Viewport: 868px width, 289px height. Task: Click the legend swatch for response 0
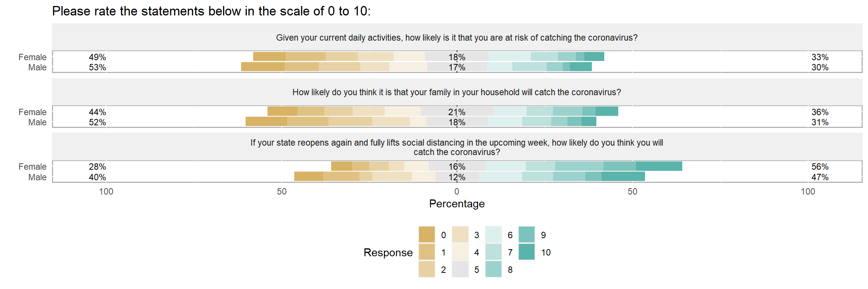pyautogui.click(x=426, y=234)
